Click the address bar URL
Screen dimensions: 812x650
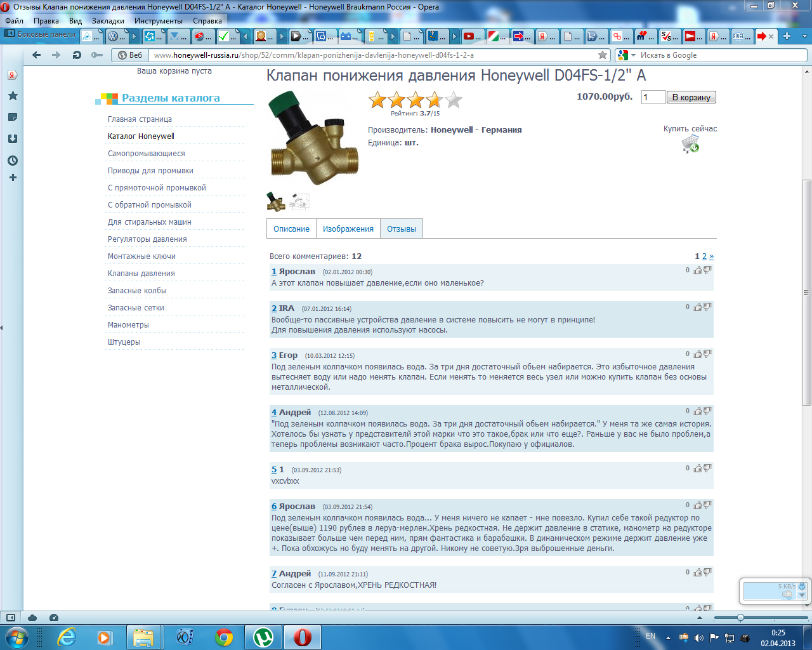314,55
